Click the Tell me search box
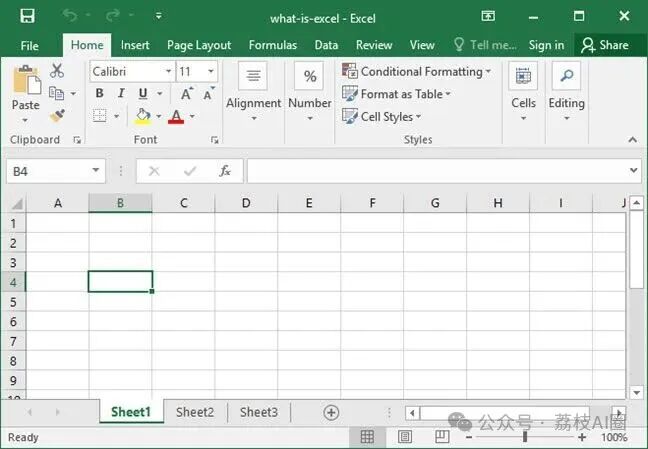This screenshot has width=648, height=449. click(485, 45)
